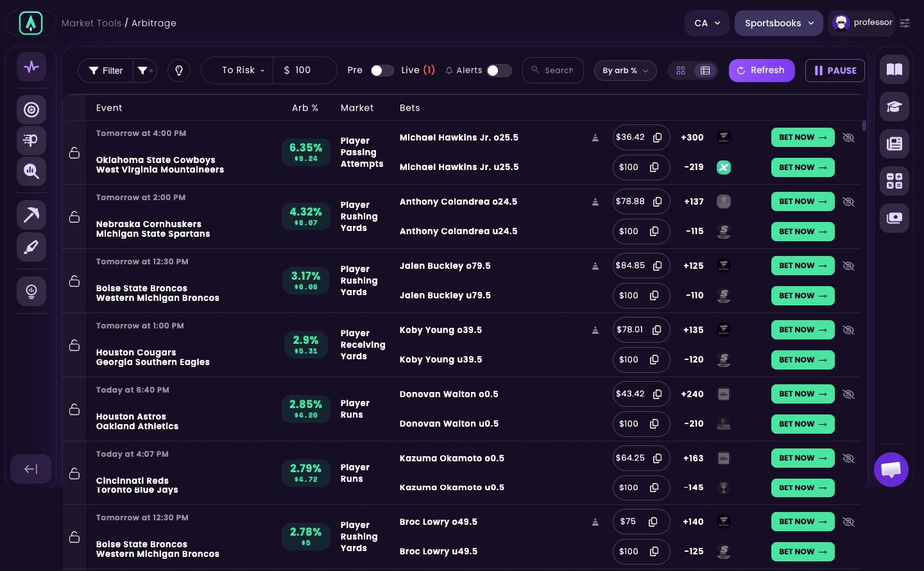Hide the Oklahoma State Cowboys arbitrage row

[x=848, y=137]
